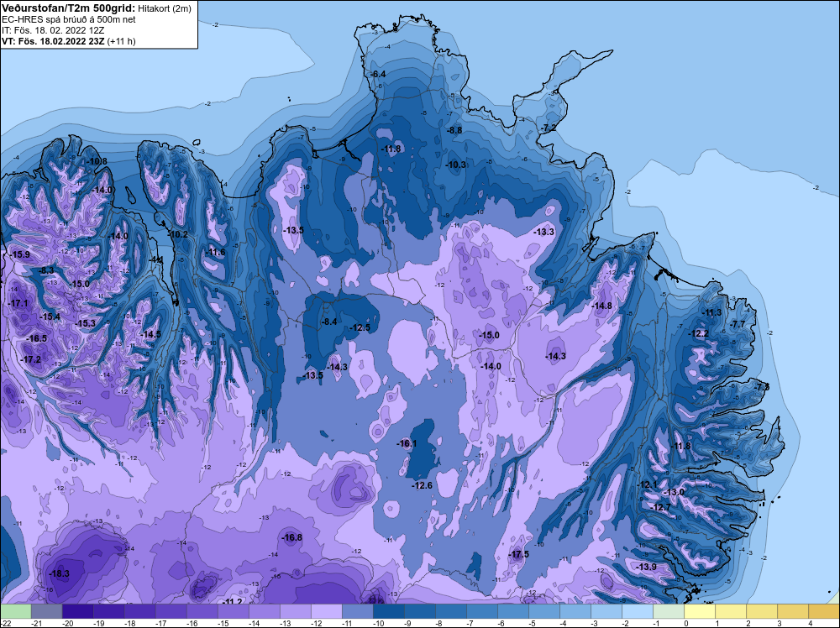Click the -15.4 temperature label
840x628 pixels.
[50, 317]
